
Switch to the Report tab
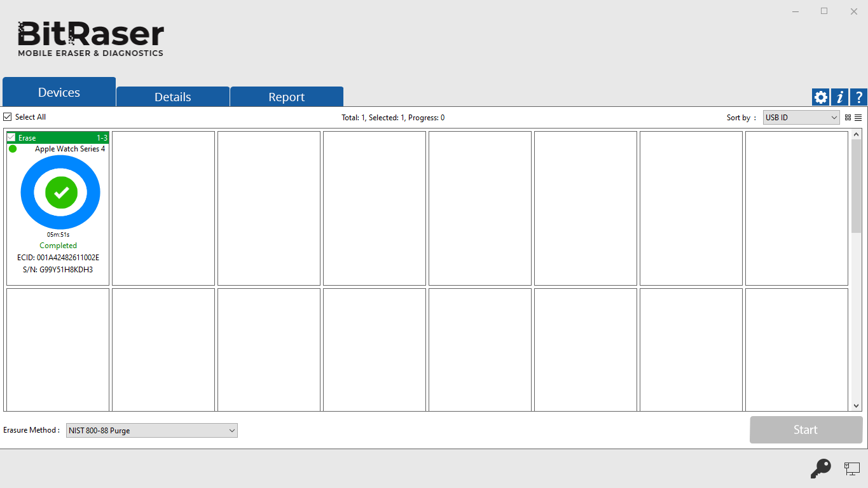coord(287,97)
